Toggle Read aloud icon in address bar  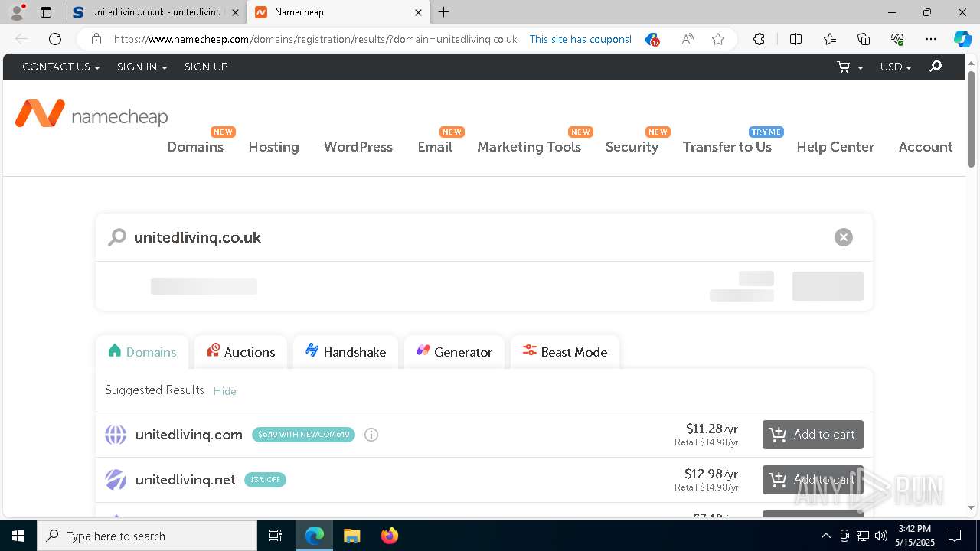688,39
